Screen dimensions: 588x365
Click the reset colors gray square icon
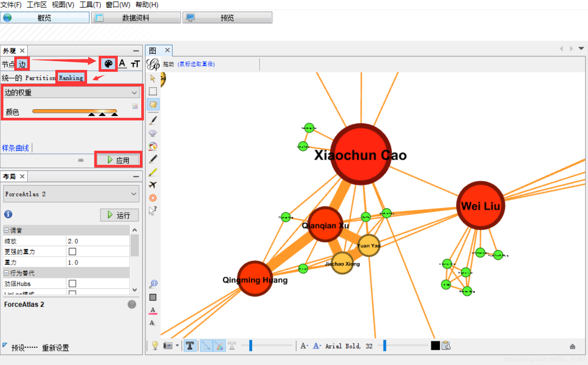coord(153,297)
